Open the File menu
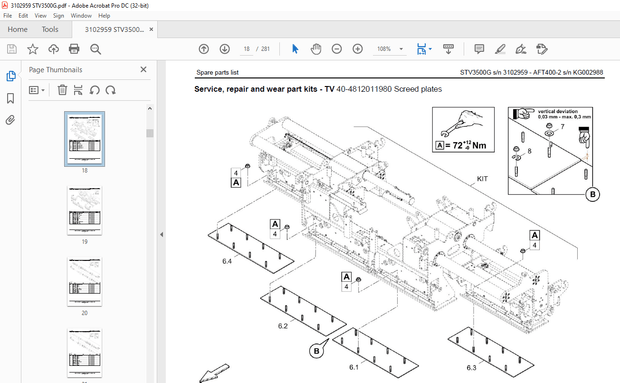Viewport: 620px width, 383px height. tap(8, 16)
